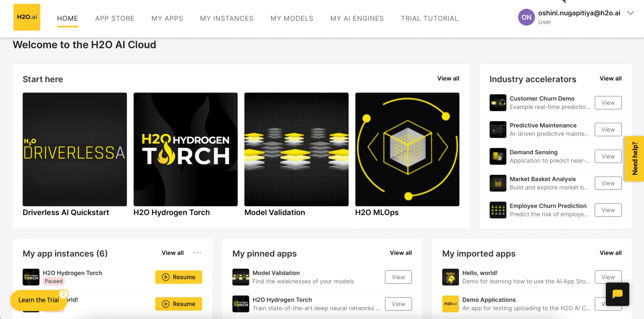This screenshot has height=319, width=644.
Task: Resume the H2O Hydrogen Torch instance
Action: 178,277
